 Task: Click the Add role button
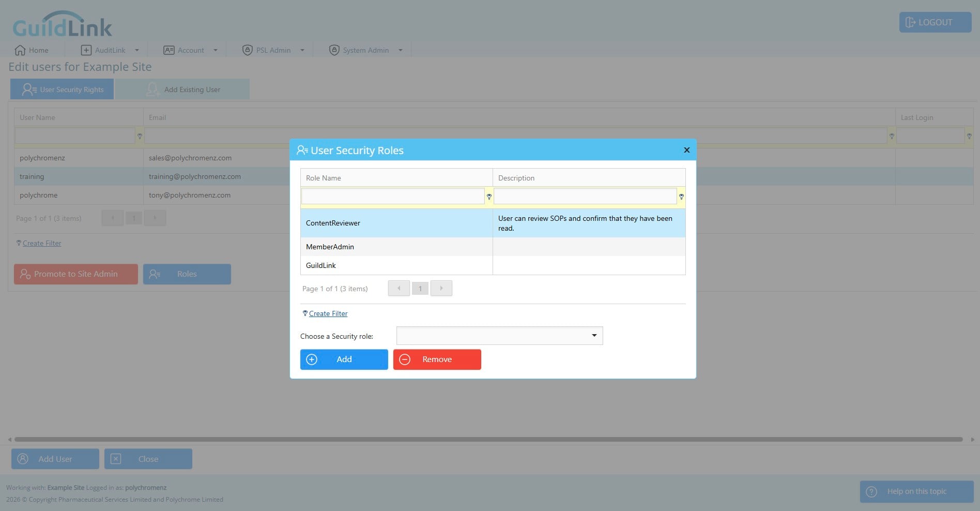(344, 359)
